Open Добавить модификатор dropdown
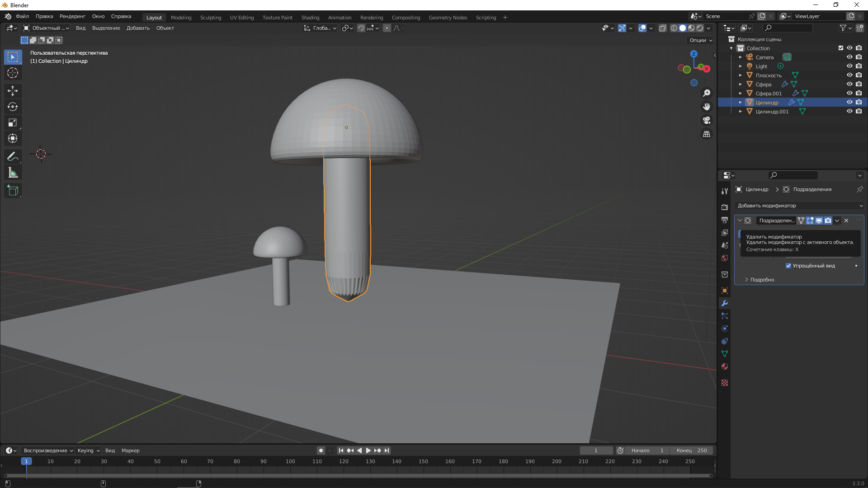 click(799, 206)
